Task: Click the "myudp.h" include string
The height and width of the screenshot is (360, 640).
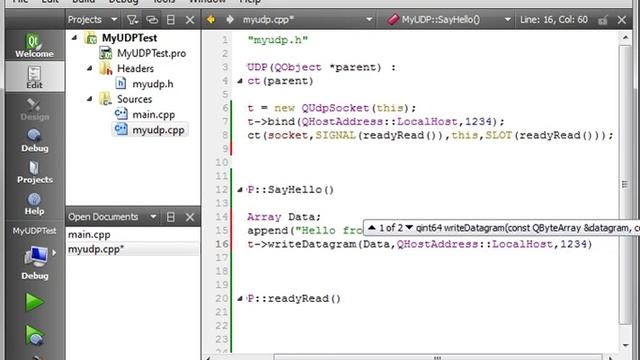Action: pyautogui.click(x=278, y=40)
